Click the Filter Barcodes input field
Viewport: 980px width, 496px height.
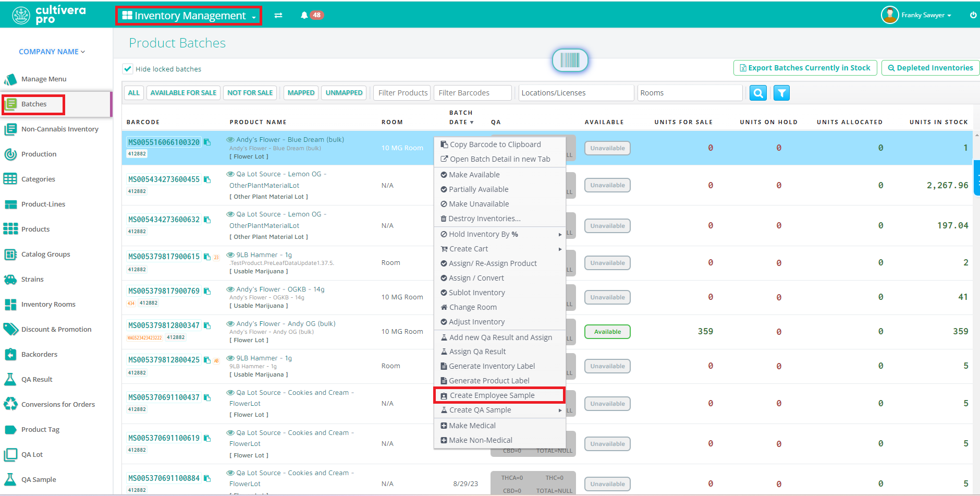point(472,93)
